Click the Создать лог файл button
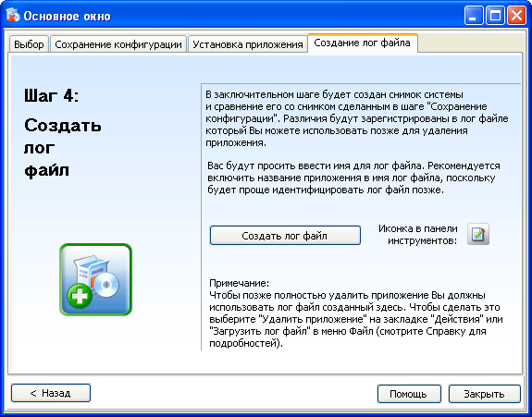This screenshot has height=417, width=532. pos(285,235)
